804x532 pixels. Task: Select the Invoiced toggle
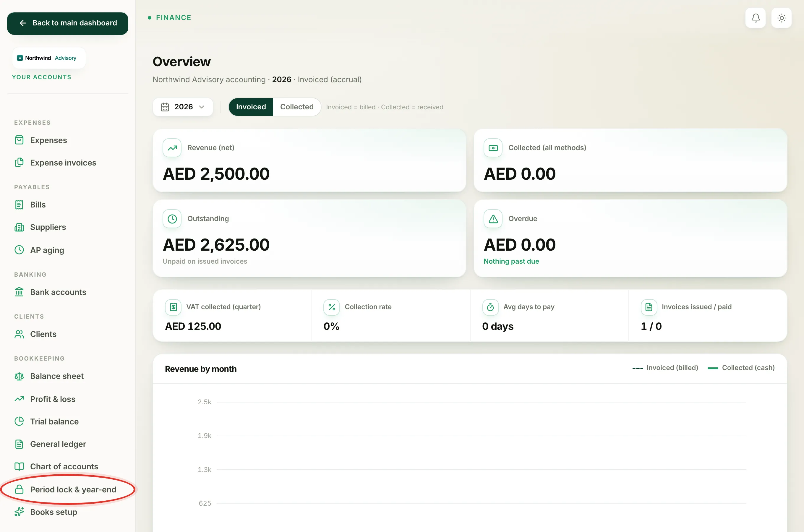[x=251, y=107]
